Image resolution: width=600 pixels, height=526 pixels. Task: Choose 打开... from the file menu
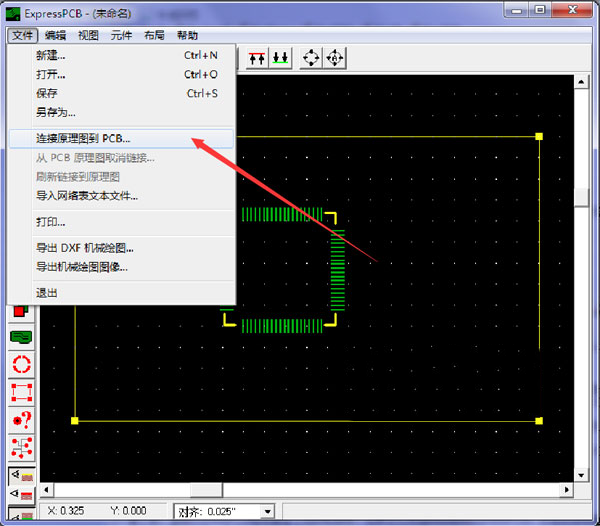tap(121, 74)
